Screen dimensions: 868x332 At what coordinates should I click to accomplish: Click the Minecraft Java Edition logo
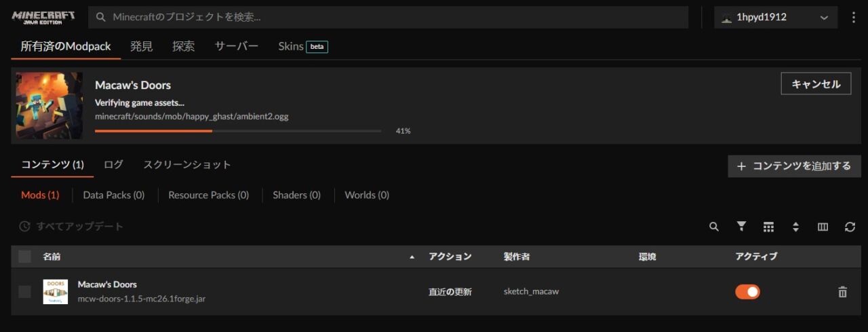pos(43,17)
